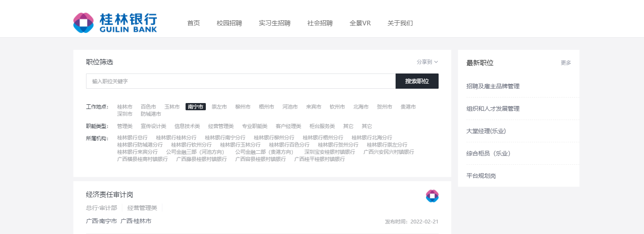The height and width of the screenshot is (234, 644).
Task: Click the 搜索职位 button
Action: click(417, 81)
